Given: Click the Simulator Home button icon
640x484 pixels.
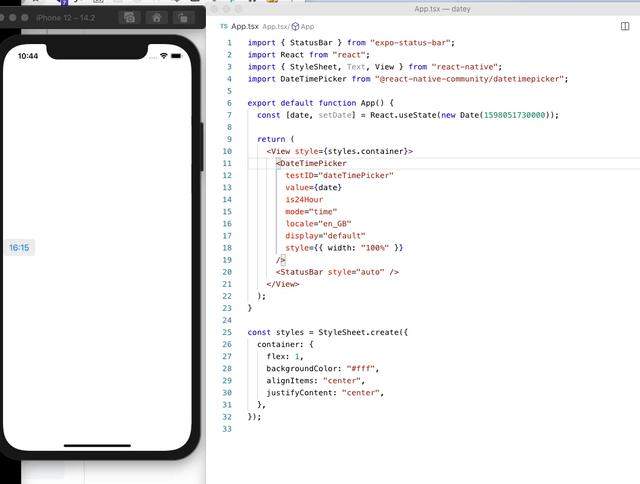Looking at the screenshot, I should pos(156,18).
